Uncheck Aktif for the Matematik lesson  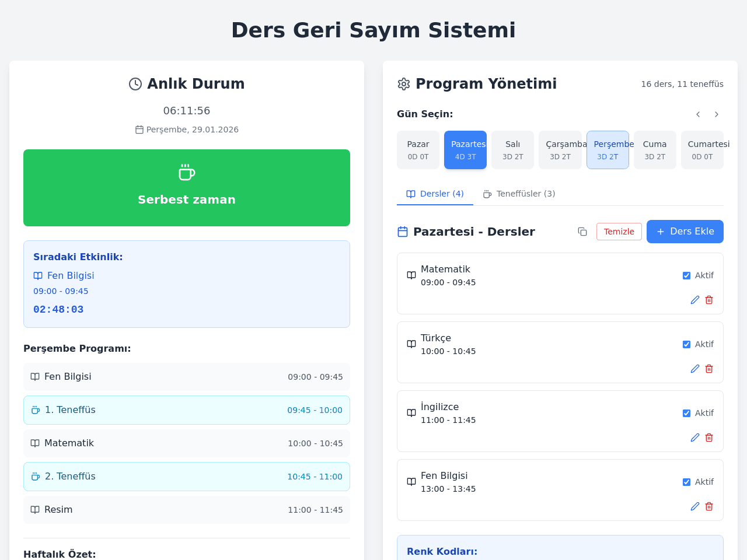click(x=686, y=275)
